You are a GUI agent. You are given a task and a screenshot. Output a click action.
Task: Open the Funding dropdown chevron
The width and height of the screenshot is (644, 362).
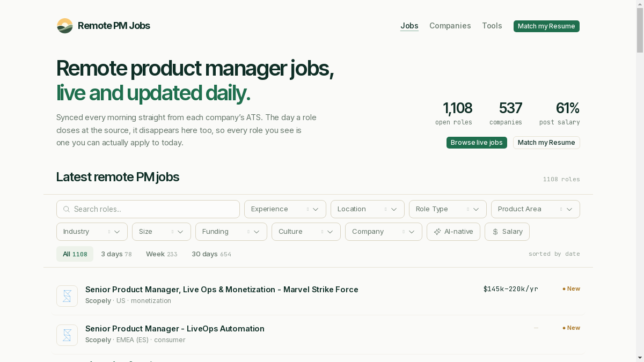257,232
